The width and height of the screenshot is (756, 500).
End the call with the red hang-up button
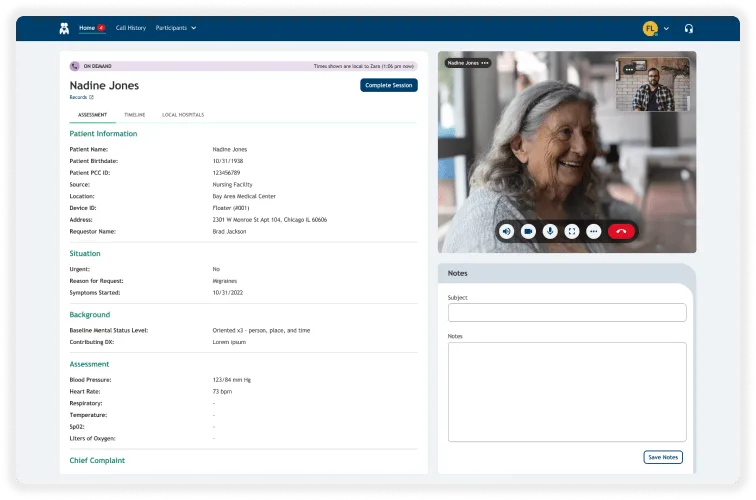(x=622, y=231)
